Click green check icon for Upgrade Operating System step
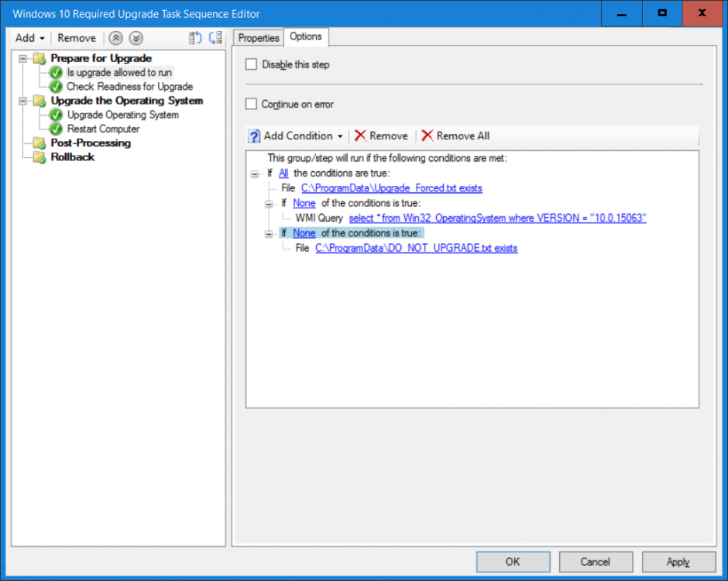728x581 pixels. click(56, 115)
